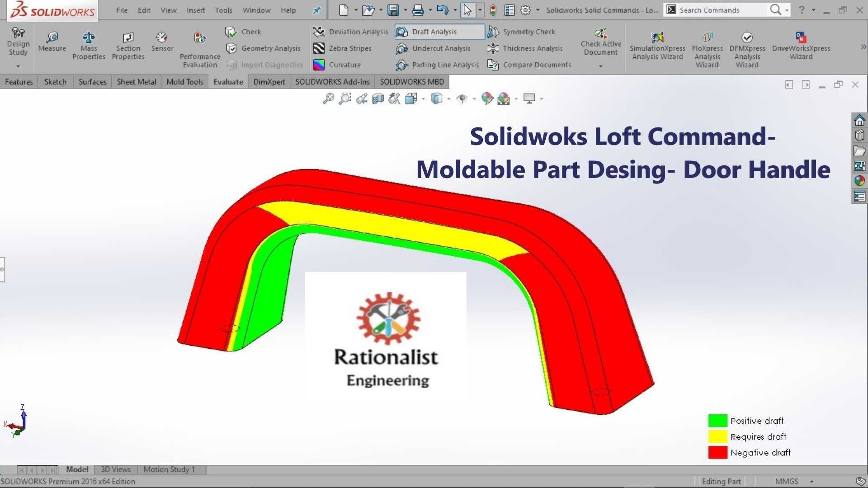Start Deviation Analysis
868x488 pixels.
[x=350, y=32]
